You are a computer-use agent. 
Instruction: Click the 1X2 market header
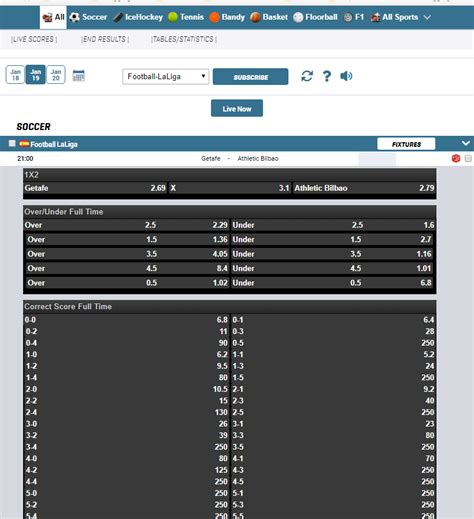pyautogui.click(x=230, y=175)
